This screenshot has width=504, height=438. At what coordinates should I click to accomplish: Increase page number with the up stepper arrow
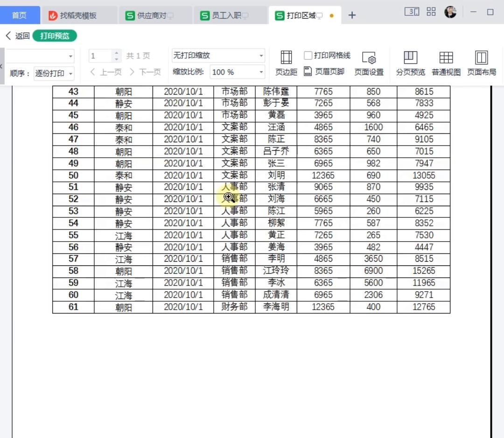tap(116, 52)
